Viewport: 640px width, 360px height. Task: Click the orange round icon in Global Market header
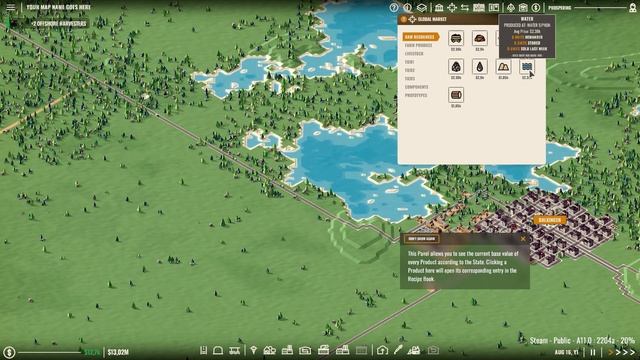pyautogui.click(x=404, y=19)
